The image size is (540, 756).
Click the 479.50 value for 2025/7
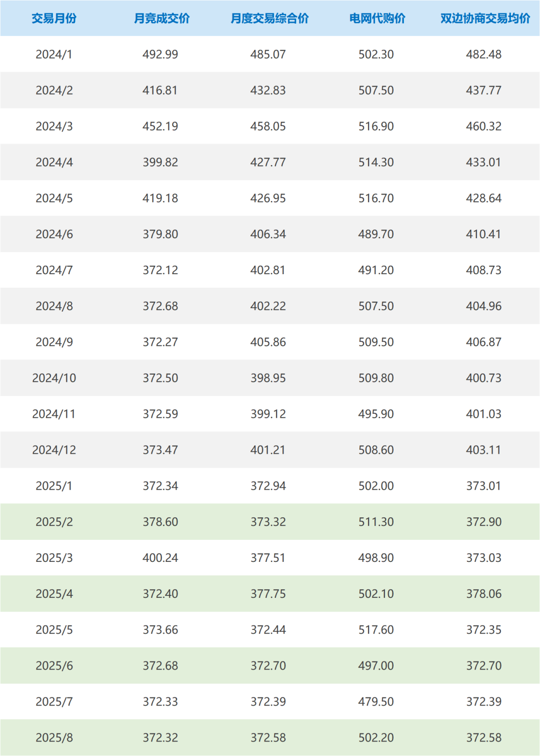point(376,701)
